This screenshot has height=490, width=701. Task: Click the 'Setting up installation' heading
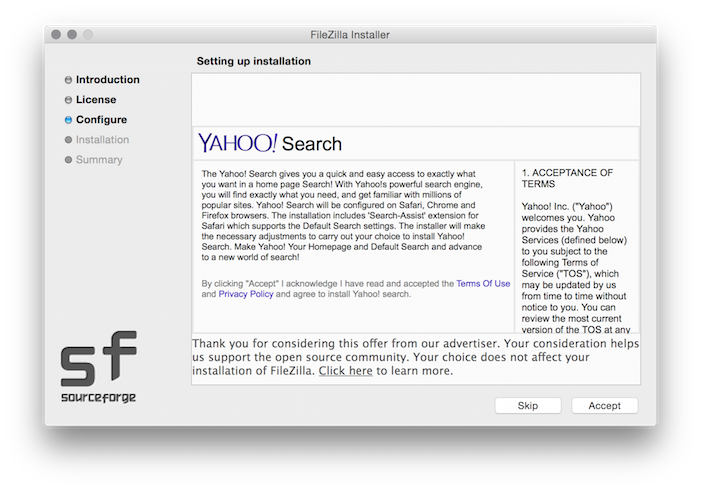(253, 61)
